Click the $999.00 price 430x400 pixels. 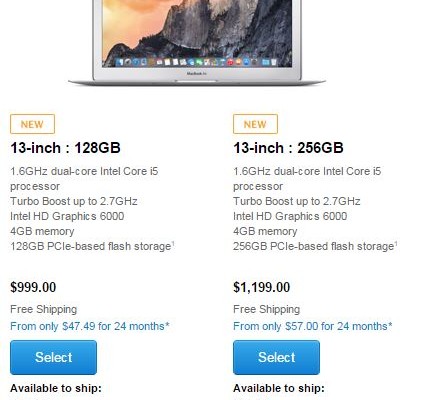(33, 287)
